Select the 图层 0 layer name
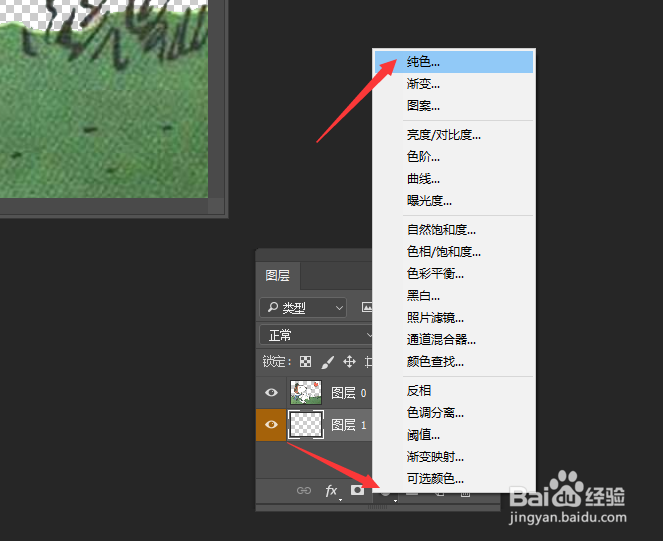The width and height of the screenshot is (663, 541). click(x=349, y=393)
